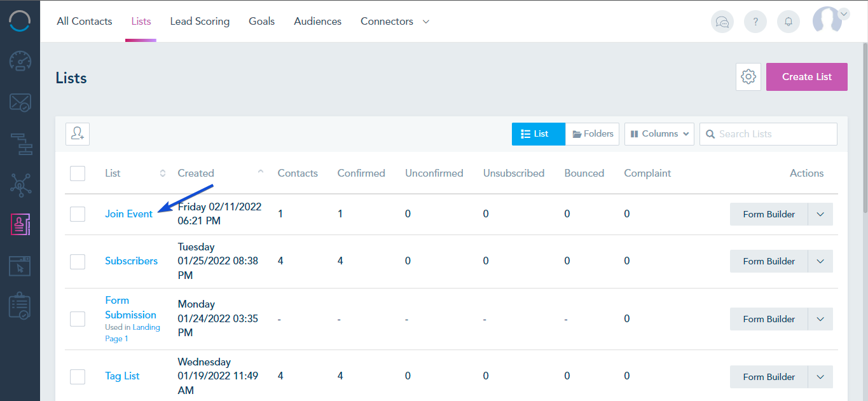Screen dimensions: 868x401
Task: Check the Subscribers row checkbox
Action: pos(78,261)
